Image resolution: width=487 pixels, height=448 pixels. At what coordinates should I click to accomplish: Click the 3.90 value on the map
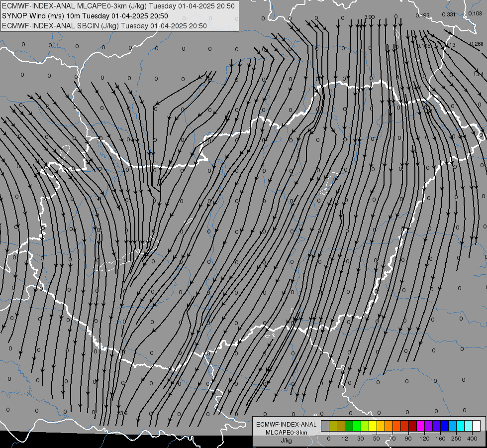(x=369, y=17)
